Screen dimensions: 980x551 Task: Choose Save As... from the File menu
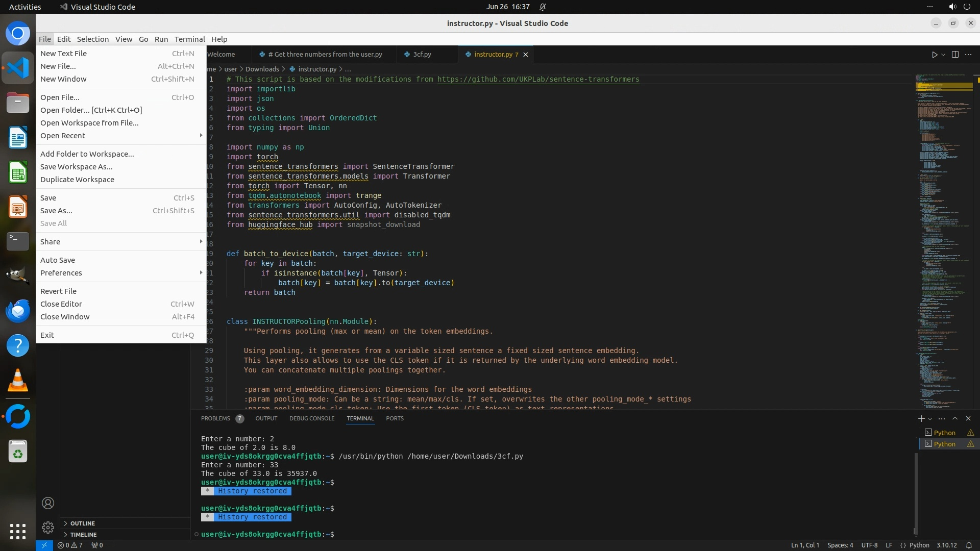pyautogui.click(x=56, y=211)
